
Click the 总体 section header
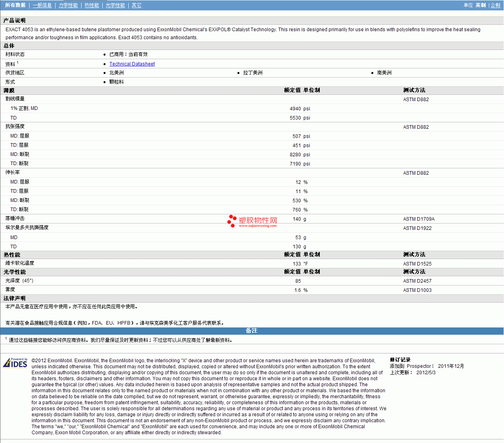(x=9, y=46)
